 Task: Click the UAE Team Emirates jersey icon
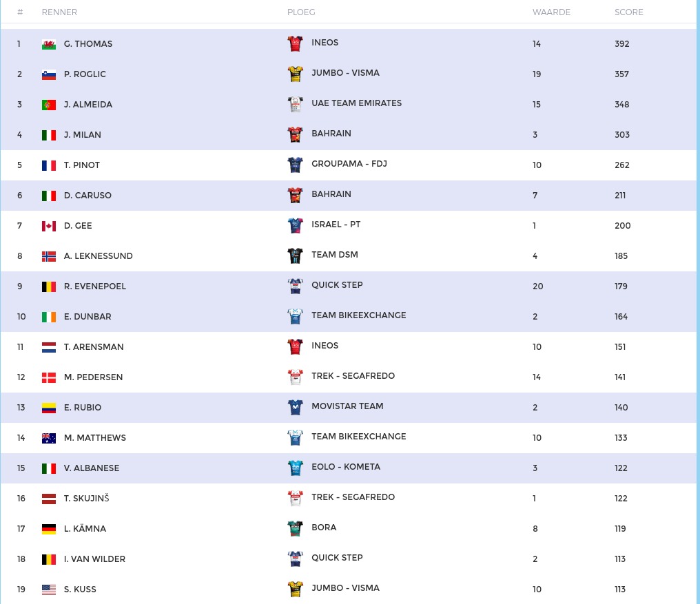295,104
